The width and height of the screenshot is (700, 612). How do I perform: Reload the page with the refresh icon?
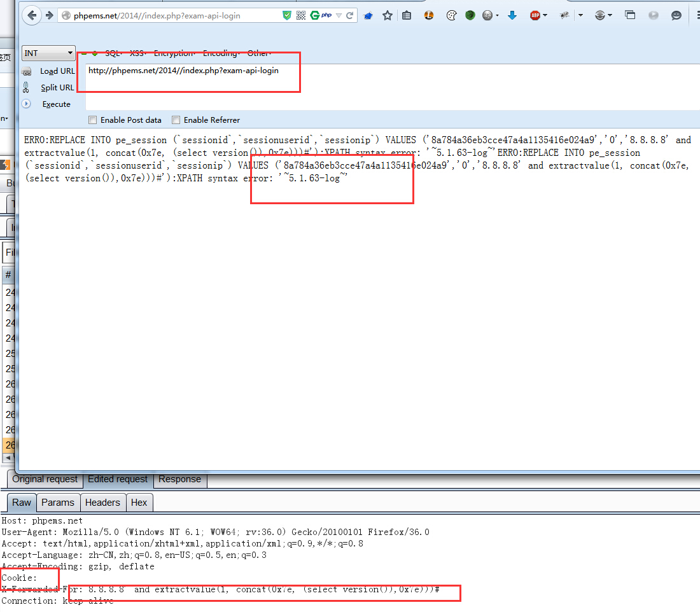click(x=349, y=16)
